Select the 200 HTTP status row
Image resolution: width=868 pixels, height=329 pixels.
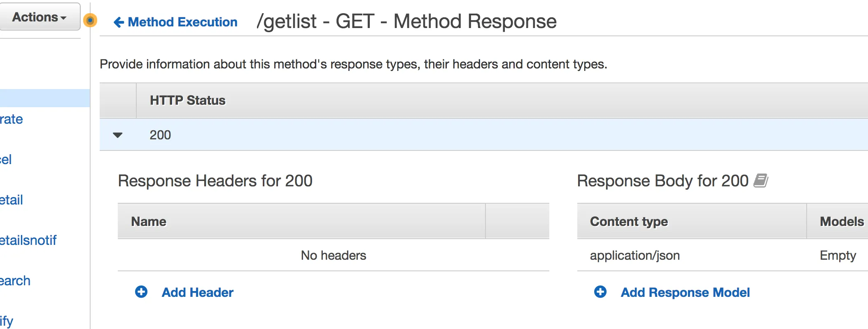click(160, 135)
